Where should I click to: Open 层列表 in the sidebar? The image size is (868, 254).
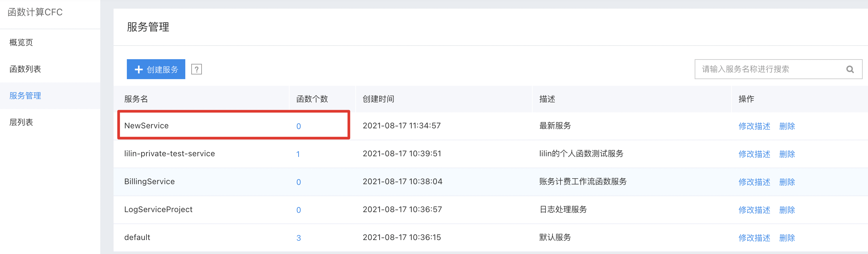pyautogui.click(x=21, y=122)
